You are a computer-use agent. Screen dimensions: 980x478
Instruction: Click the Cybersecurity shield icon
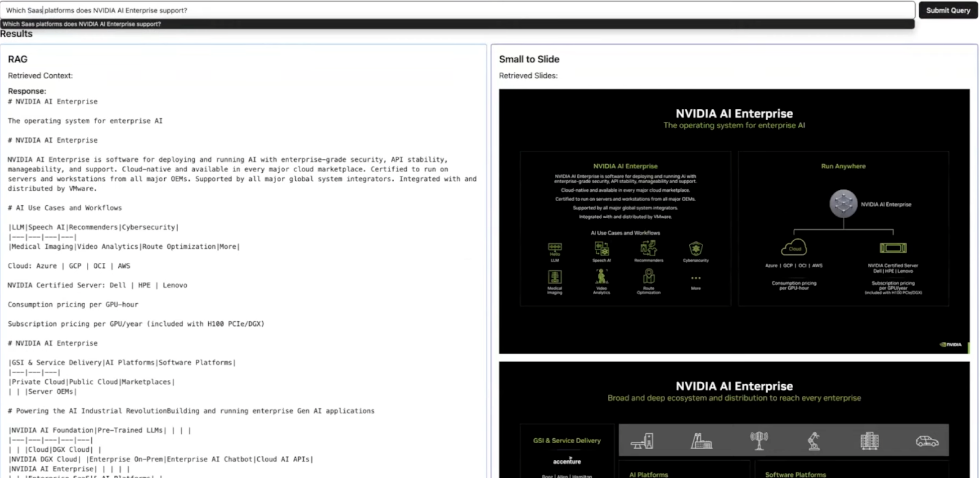pyautogui.click(x=696, y=248)
